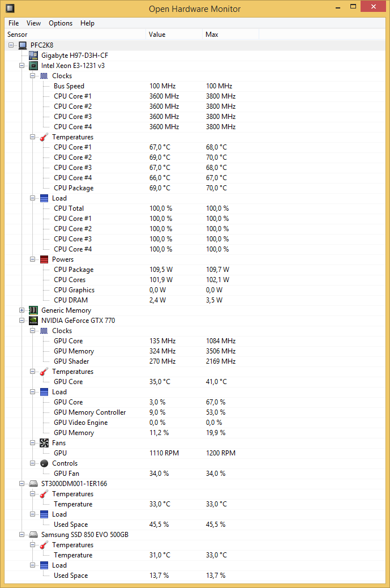Select the CPU DRAM power row
This screenshot has width=390, height=588.
(195, 300)
